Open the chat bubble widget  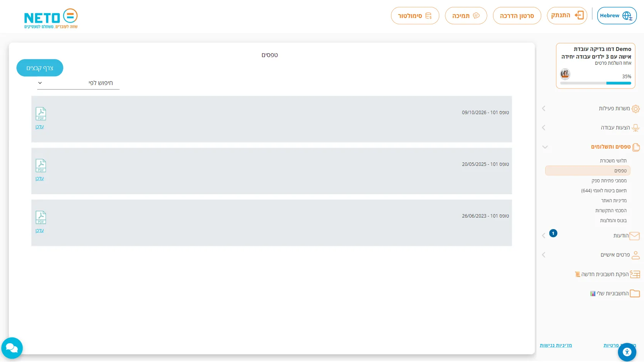point(12,348)
